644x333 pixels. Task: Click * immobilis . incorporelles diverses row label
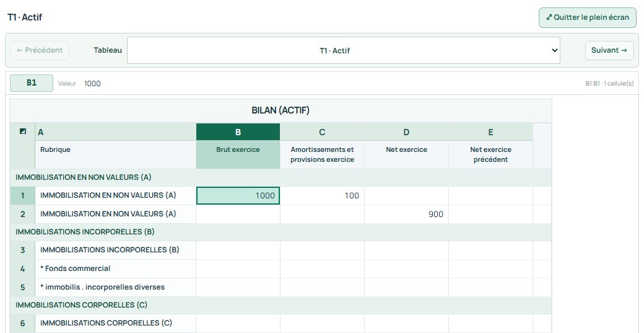pyautogui.click(x=102, y=287)
